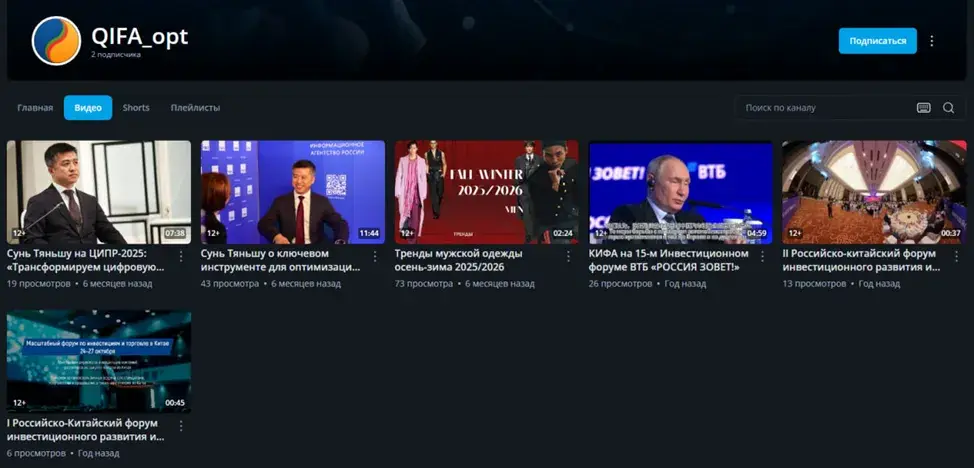This screenshot has height=468, width=974.
Task: Play the ЦИПР-2025 video thumbnail
Action: (99, 192)
